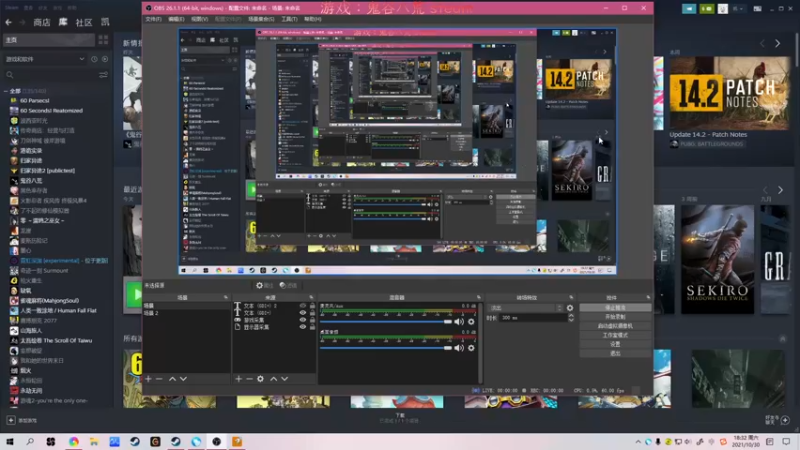Pop out the audio mixer dock
The image size is (800, 450).
click(479, 297)
